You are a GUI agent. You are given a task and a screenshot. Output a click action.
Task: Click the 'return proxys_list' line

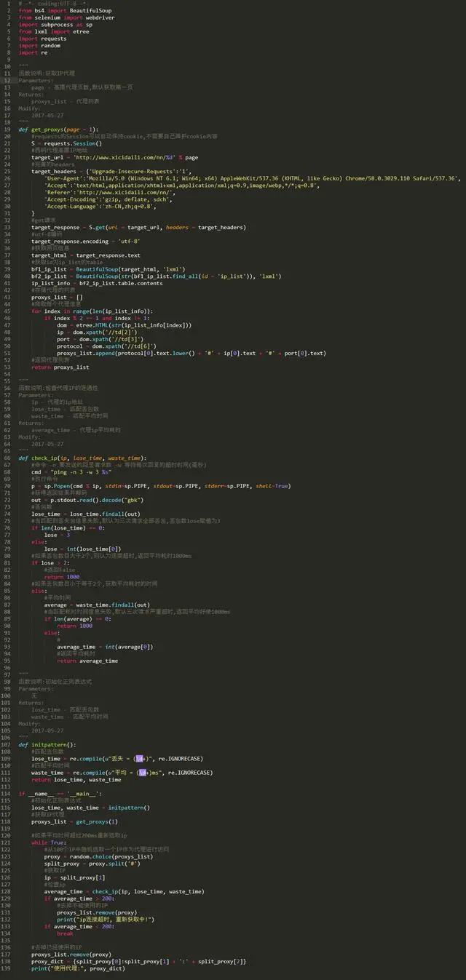click(60, 367)
